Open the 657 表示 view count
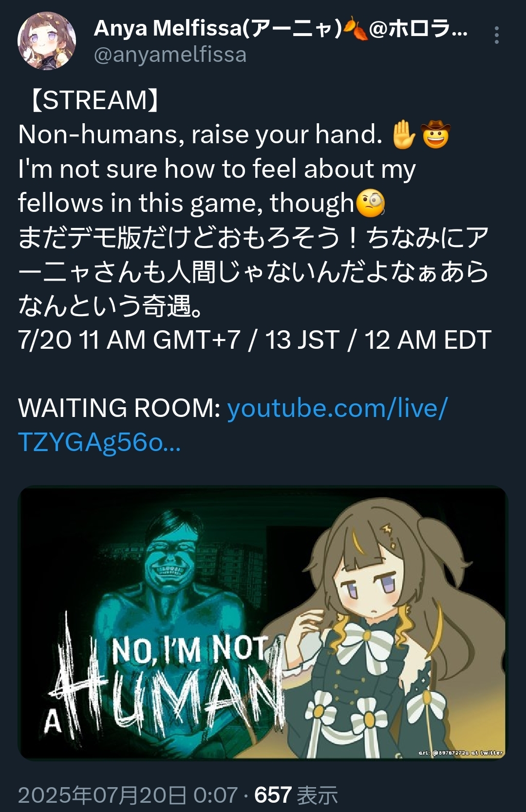Screen dimensions: 526x812 click(296, 795)
